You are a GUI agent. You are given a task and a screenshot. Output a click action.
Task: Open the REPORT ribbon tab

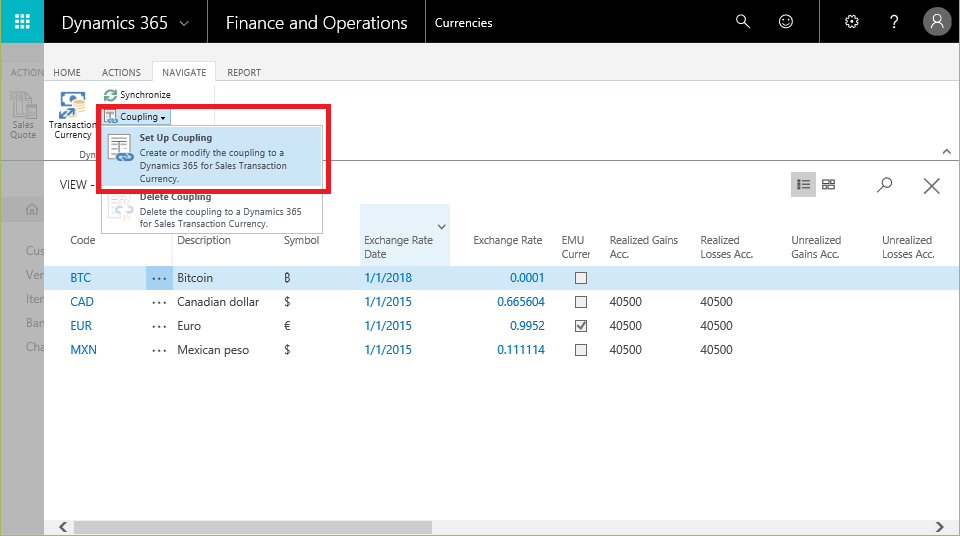[244, 72]
